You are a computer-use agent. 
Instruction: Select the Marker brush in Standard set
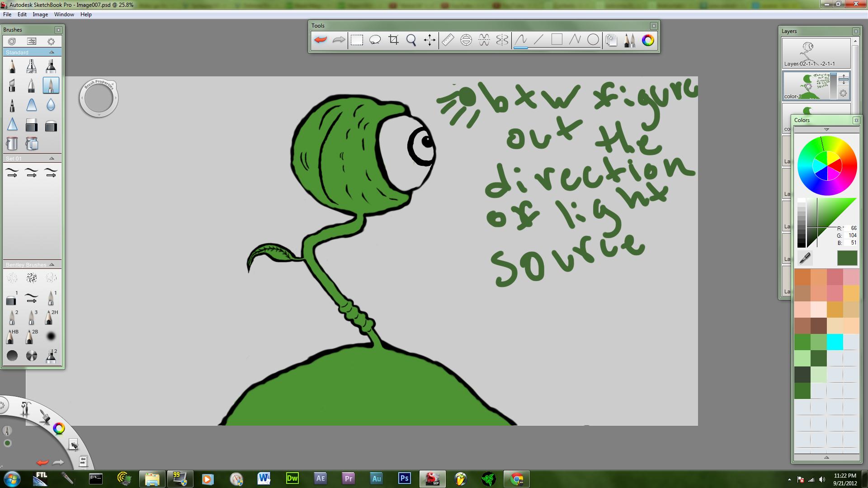pos(51,66)
